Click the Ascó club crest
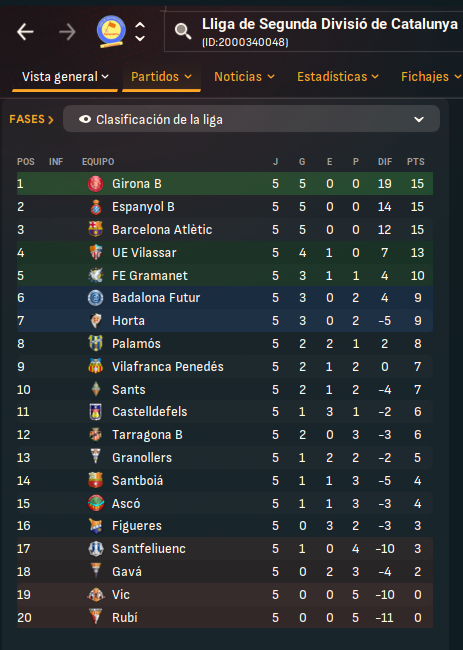 click(x=96, y=503)
